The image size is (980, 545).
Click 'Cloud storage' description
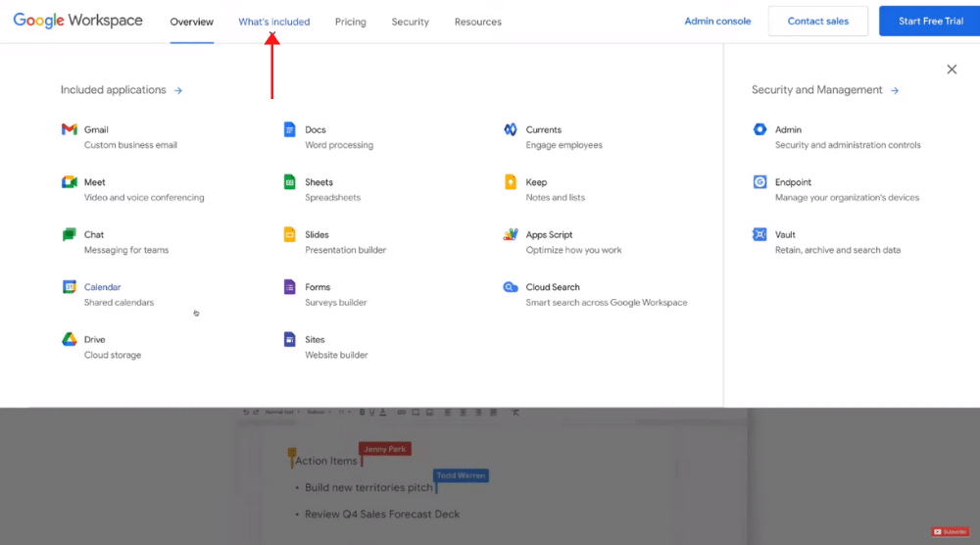click(x=113, y=355)
